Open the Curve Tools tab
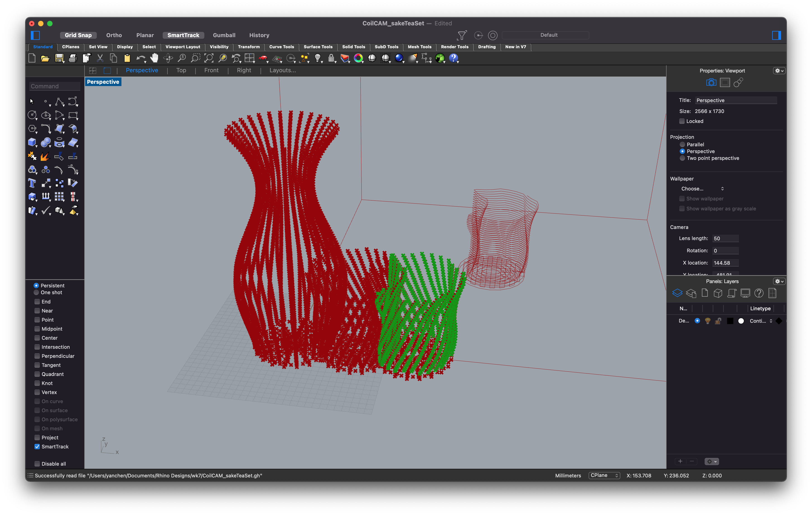The width and height of the screenshot is (812, 515). point(282,47)
